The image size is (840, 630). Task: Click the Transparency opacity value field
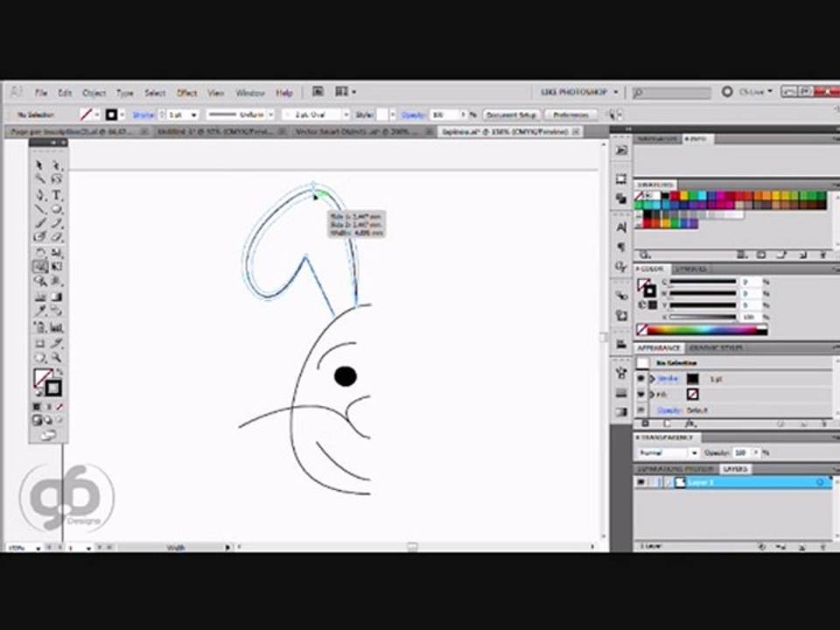743,452
